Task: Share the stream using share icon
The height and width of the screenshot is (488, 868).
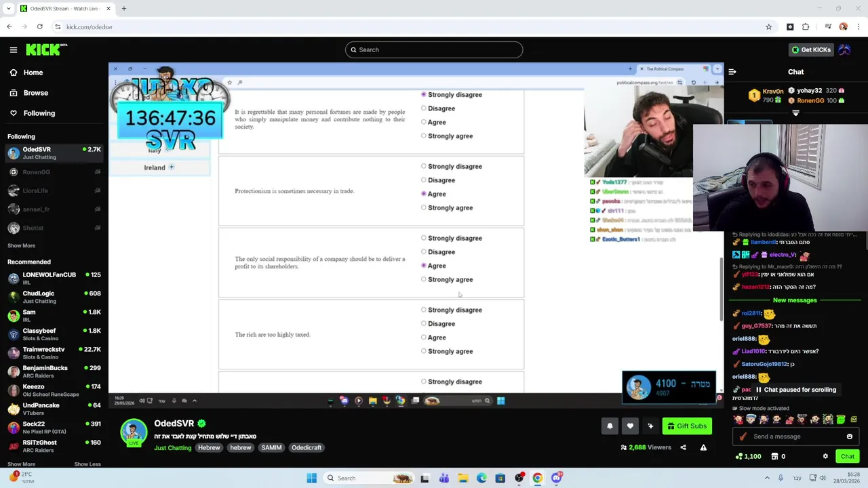Action: point(683,447)
